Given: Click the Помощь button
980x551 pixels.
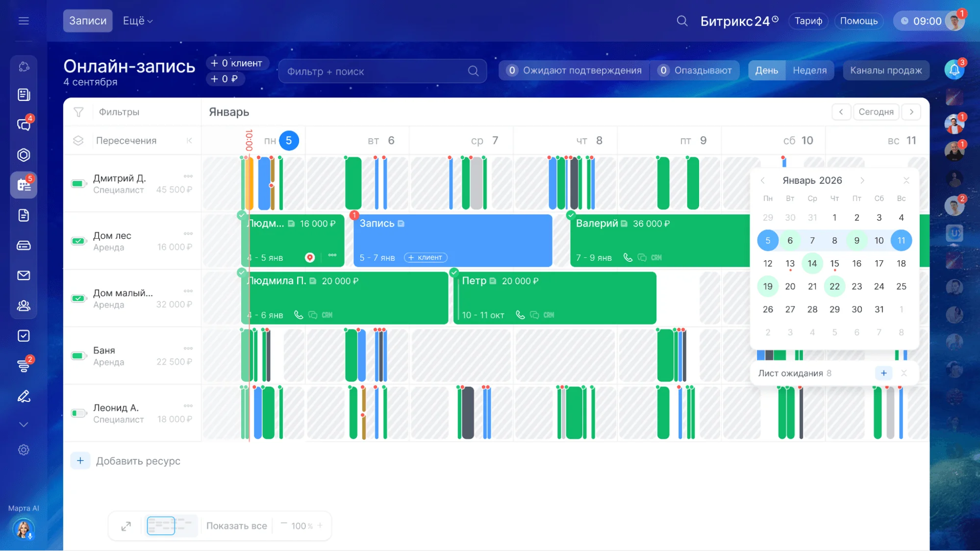Looking at the screenshot, I should click(x=859, y=21).
